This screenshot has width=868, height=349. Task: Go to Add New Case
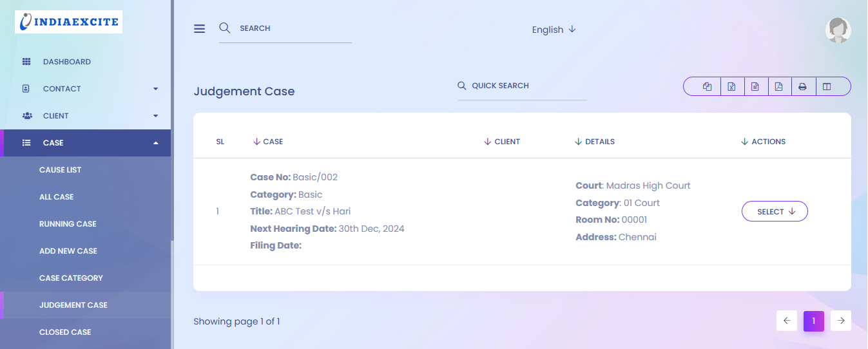(x=68, y=251)
